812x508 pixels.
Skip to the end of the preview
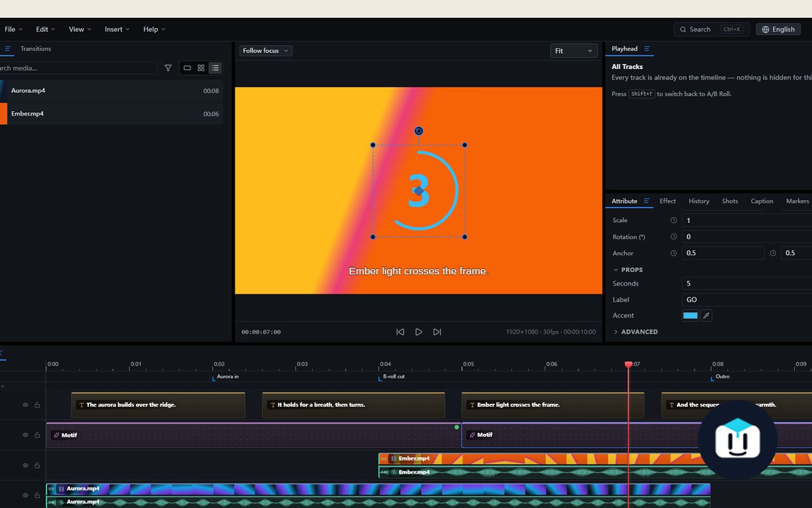click(x=437, y=332)
